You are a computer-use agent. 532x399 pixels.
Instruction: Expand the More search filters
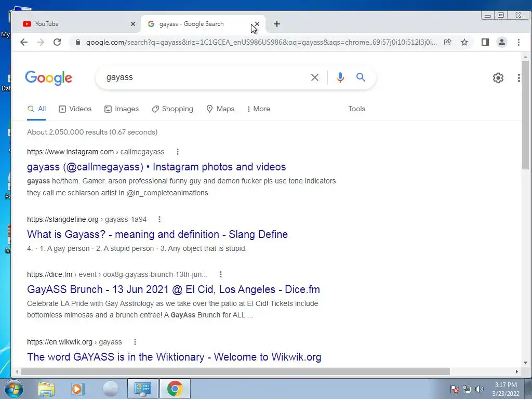(x=259, y=109)
